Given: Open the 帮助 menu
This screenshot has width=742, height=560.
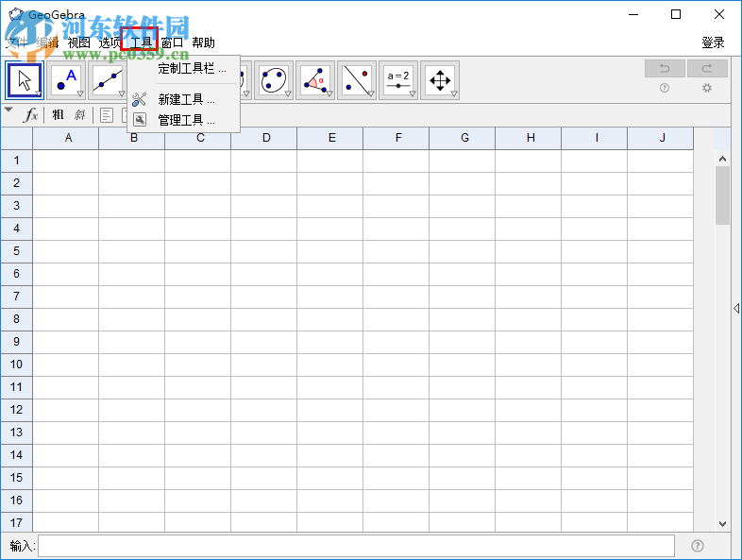Looking at the screenshot, I should click(x=204, y=42).
